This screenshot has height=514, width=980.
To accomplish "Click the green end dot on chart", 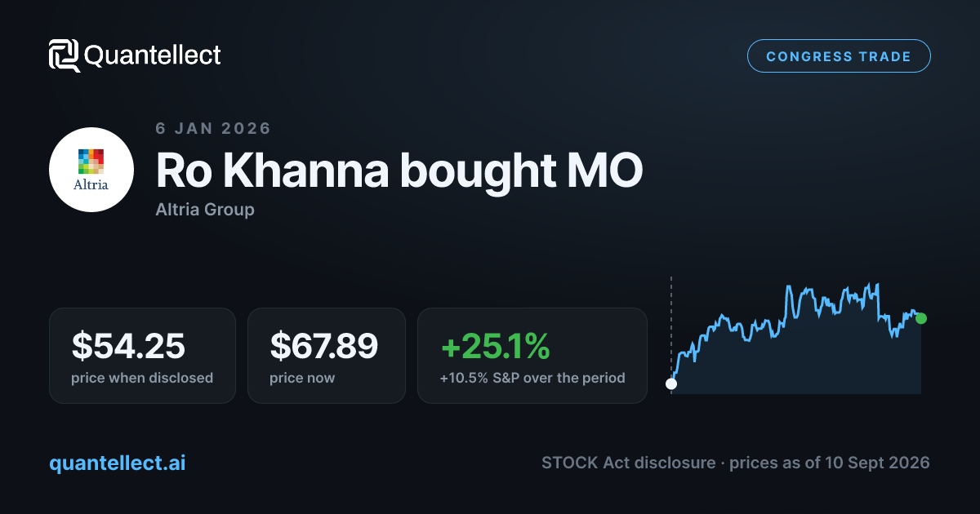I will 921,318.
